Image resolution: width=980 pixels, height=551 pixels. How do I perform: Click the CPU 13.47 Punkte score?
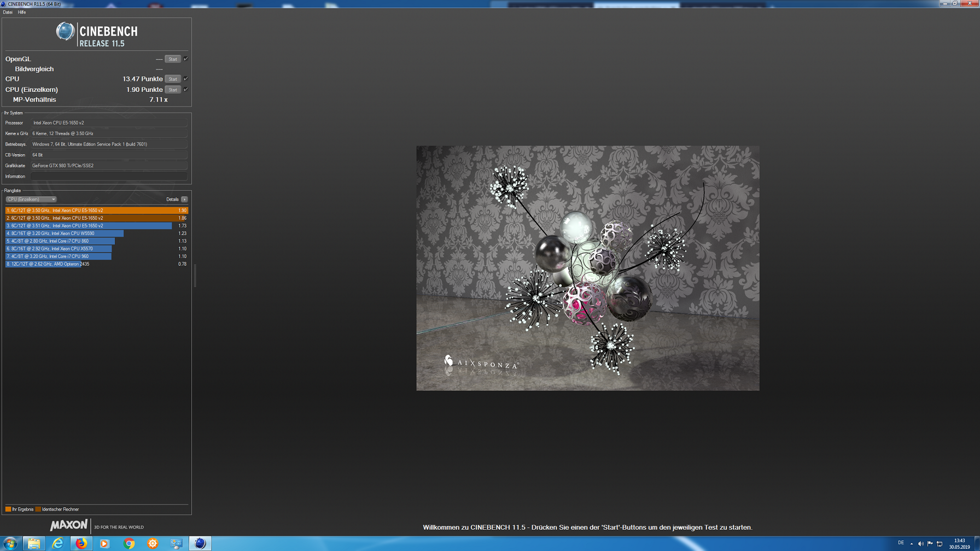pos(143,79)
